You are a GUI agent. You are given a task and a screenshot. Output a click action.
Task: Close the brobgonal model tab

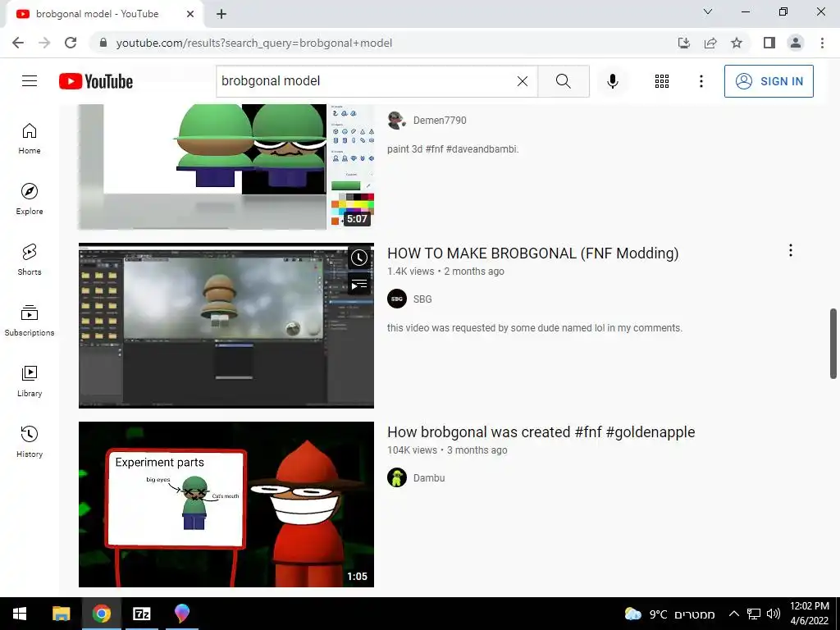click(x=190, y=14)
